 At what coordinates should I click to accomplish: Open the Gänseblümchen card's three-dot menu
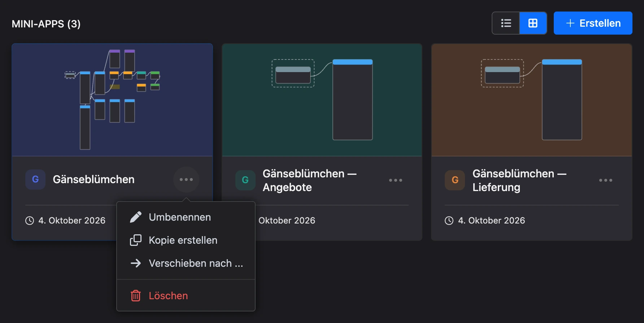[186, 180]
